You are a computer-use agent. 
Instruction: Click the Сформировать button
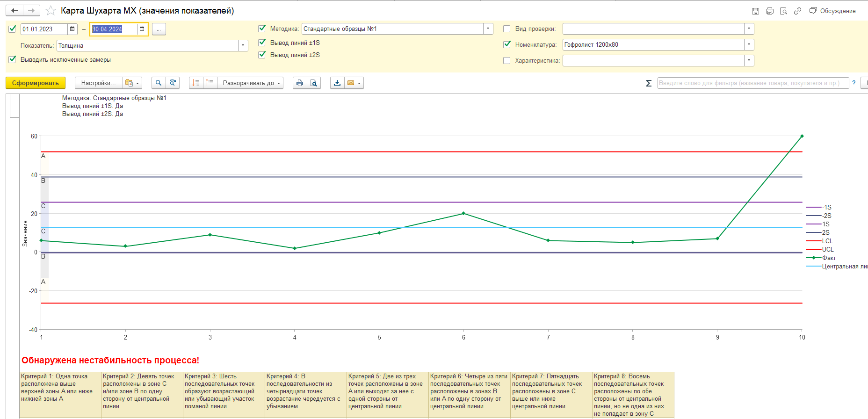(36, 83)
